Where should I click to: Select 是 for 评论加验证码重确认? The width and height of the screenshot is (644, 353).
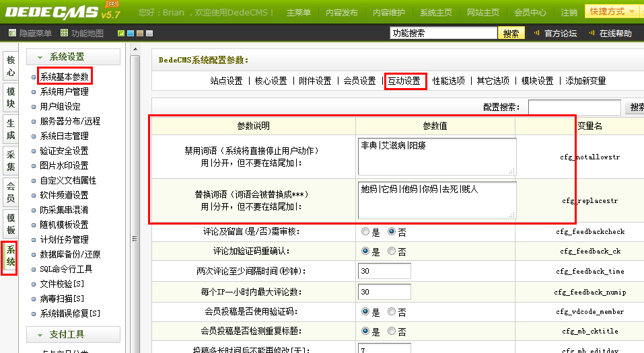[x=365, y=251]
